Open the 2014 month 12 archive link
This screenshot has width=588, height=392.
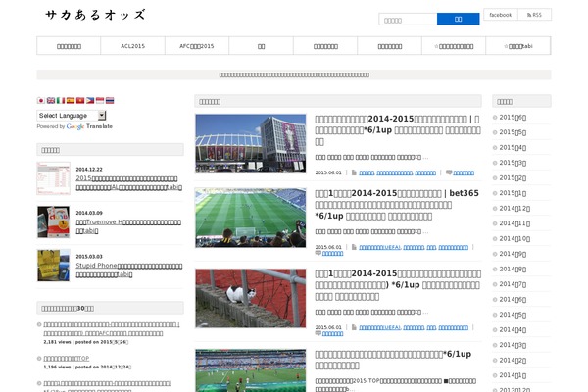coord(514,208)
